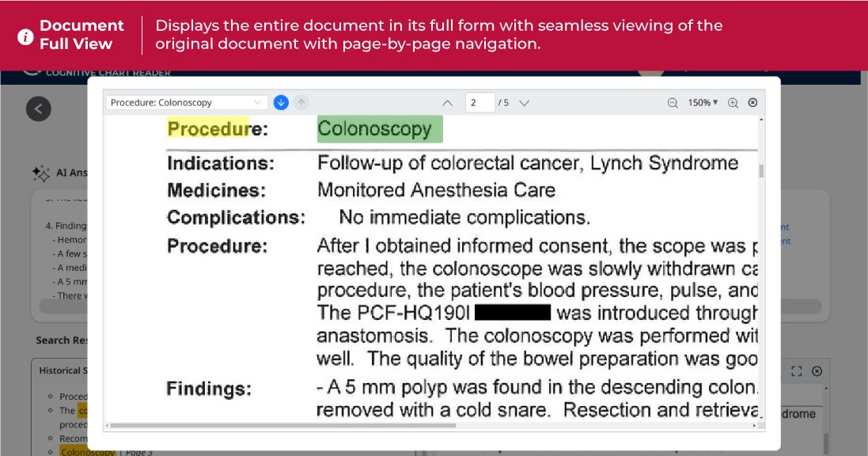Open the 150% zoom level dropdown
Viewport: 868px width, 456px height.
(x=703, y=103)
